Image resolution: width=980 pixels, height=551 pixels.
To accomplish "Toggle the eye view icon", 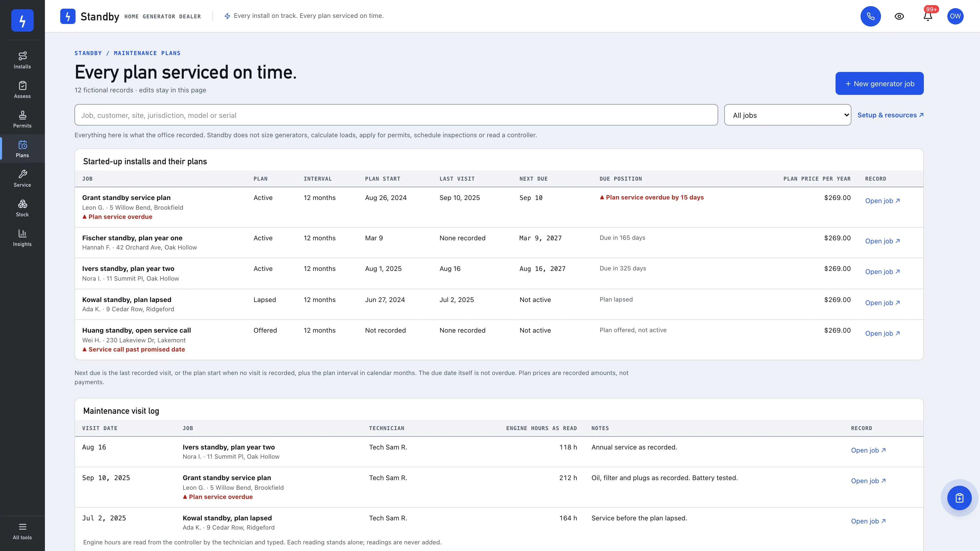I will pyautogui.click(x=899, y=16).
